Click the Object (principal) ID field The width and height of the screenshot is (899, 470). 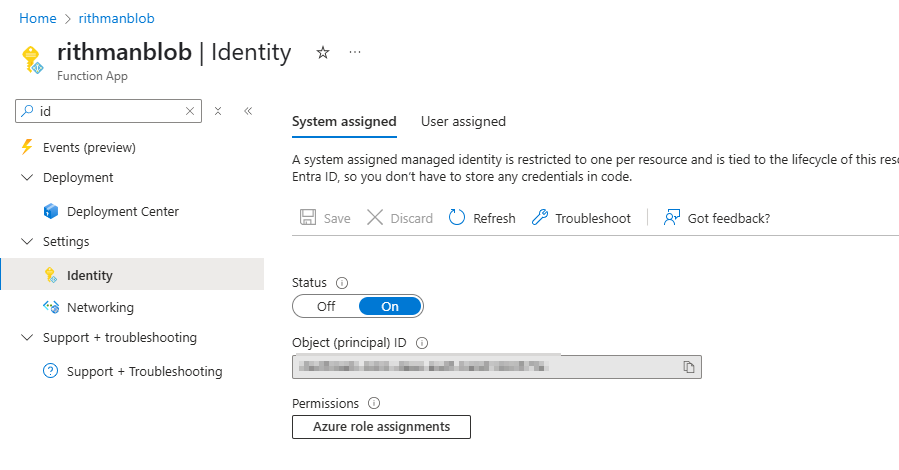[x=497, y=367]
